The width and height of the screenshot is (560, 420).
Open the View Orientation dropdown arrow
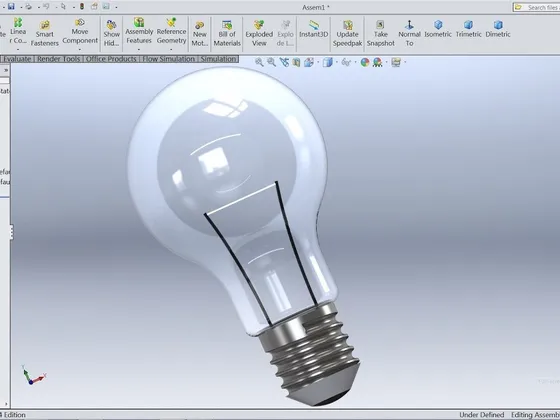tap(318, 63)
